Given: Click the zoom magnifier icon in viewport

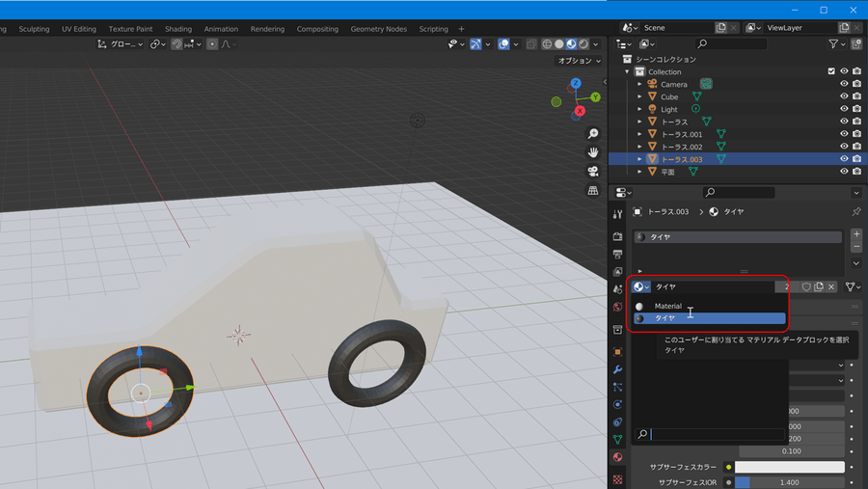Looking at the screenshot, I should pyautogui.click(x=593, y=134).
